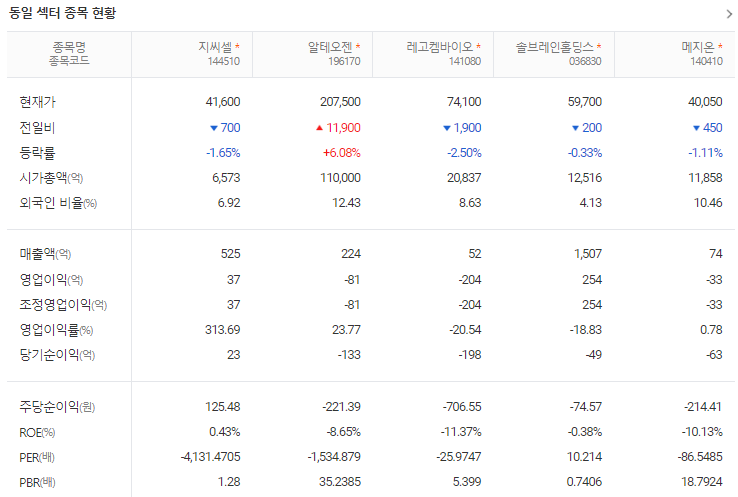Click the 등락률 row label
This screenshot has height=497, width=738.
(37, 153)
